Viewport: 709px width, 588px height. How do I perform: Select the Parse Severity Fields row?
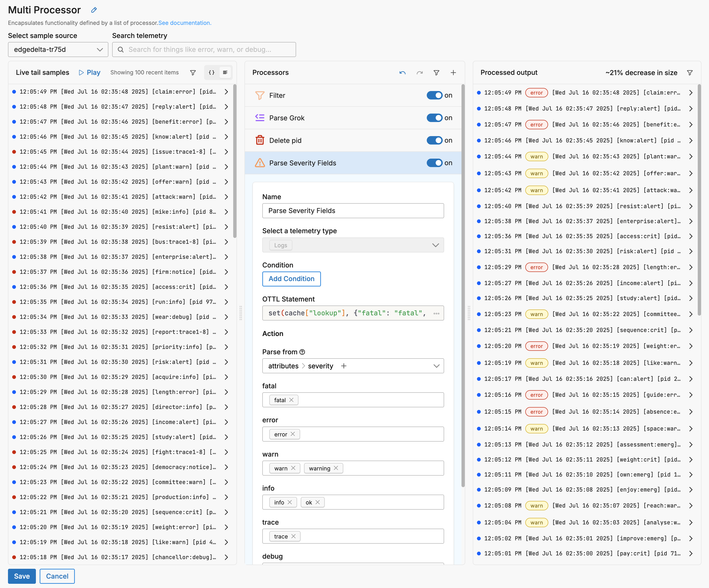(x=353, y=163)
